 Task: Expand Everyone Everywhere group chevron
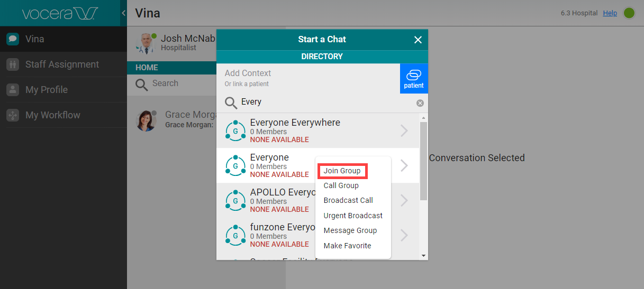pos(404,130)
